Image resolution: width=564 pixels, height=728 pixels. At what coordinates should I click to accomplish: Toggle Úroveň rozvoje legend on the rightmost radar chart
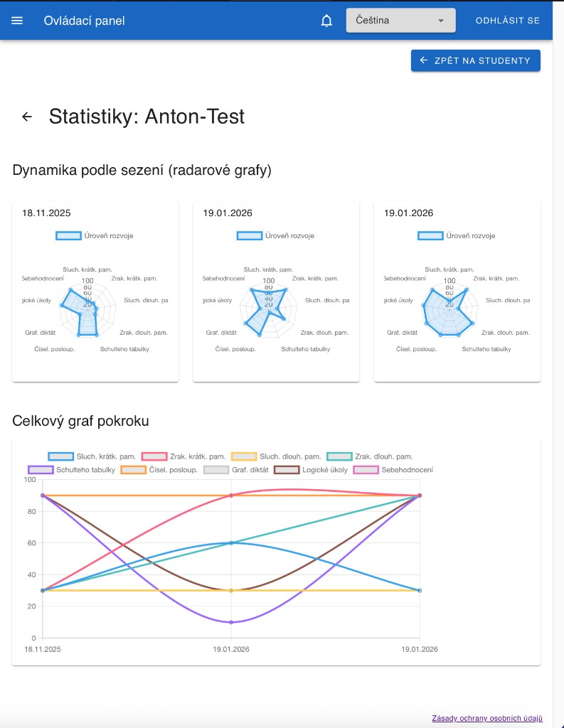point(458,235)
